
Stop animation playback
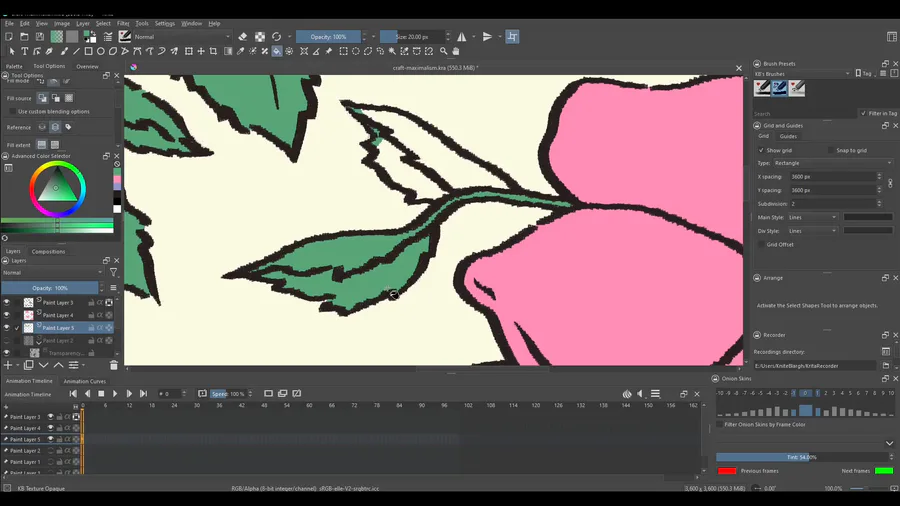coord(101,394)
